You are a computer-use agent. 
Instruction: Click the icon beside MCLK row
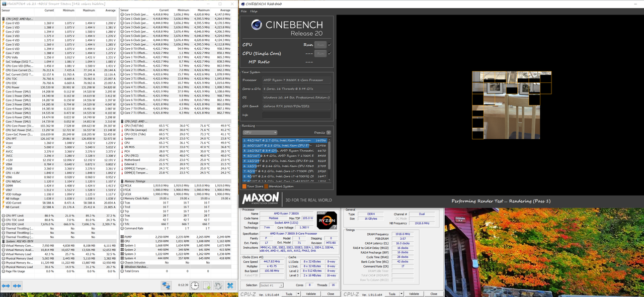click(122, 185)
